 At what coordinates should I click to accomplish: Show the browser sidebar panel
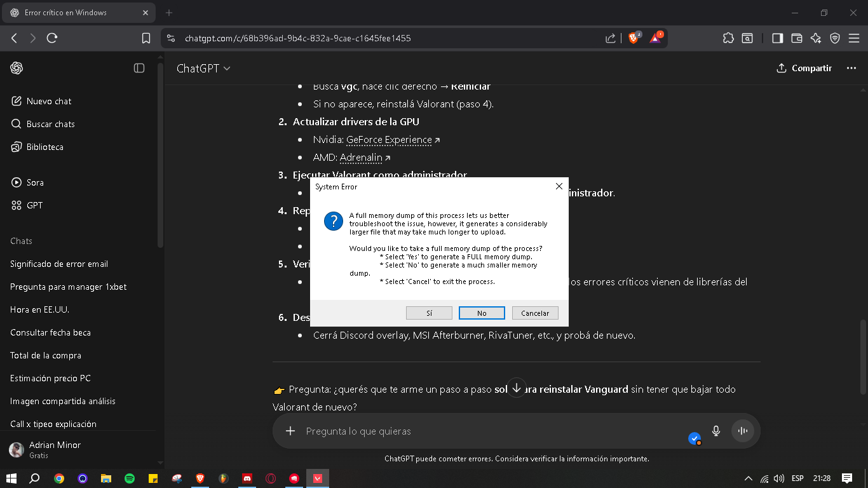coord(777,38)
